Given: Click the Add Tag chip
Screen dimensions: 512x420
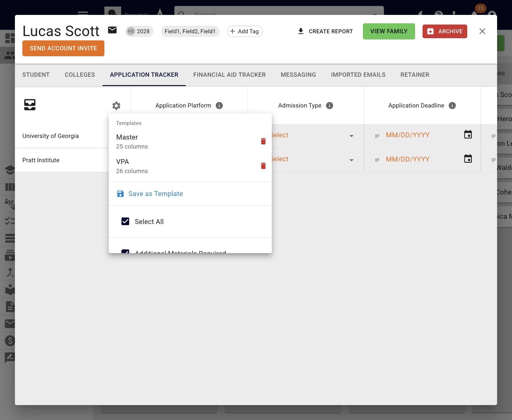Looking at the screenshot, I should (245, 31).
